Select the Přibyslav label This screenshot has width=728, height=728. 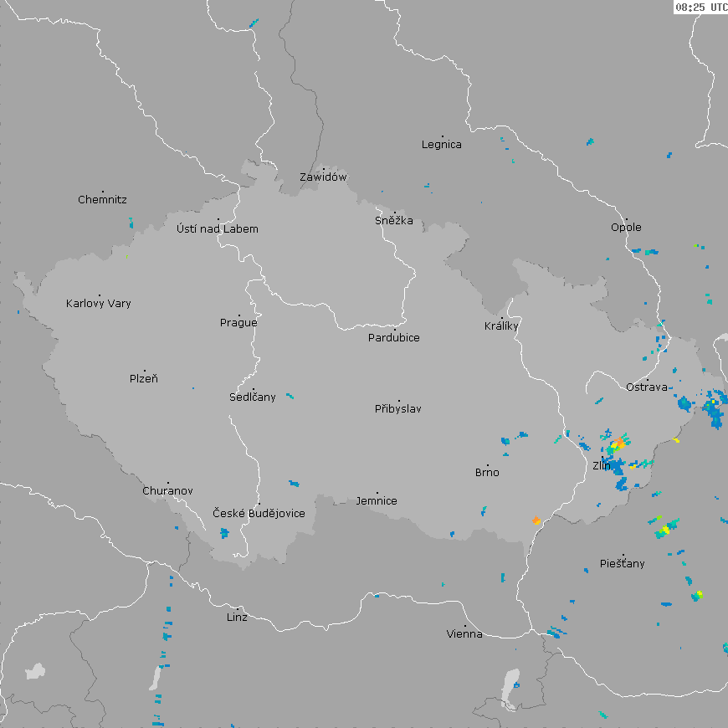pyautogui.click(x=398, y=409)
